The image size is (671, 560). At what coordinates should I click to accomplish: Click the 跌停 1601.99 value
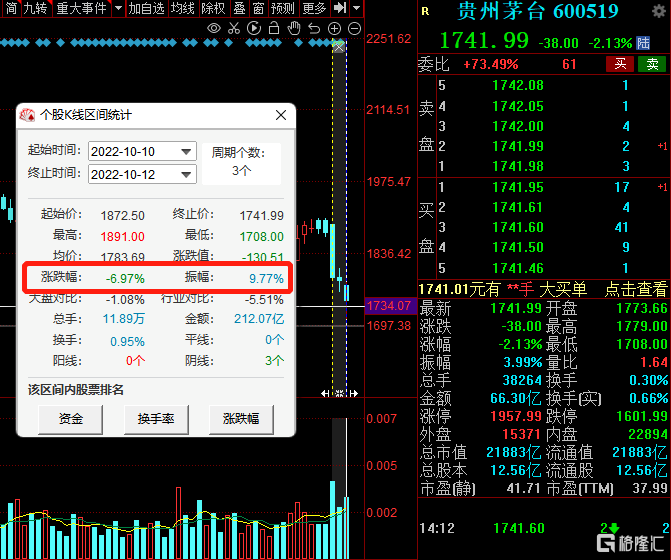pos(641,416)
